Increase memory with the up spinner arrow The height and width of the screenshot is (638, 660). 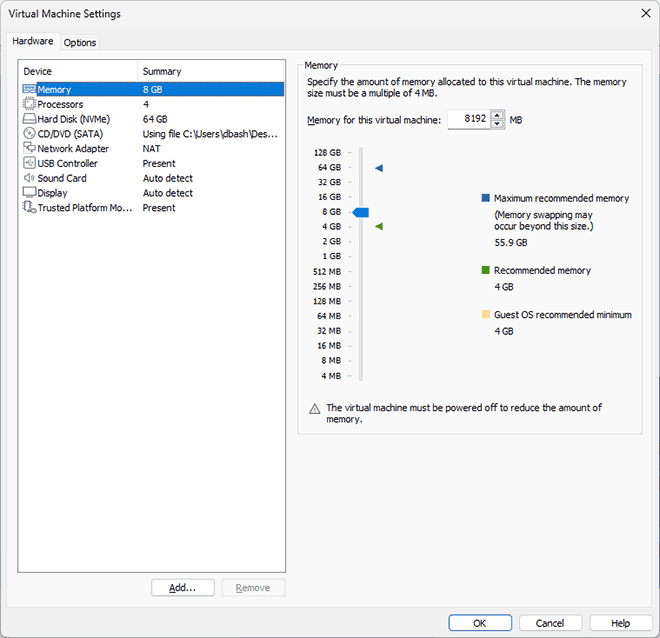pos(497,115)
